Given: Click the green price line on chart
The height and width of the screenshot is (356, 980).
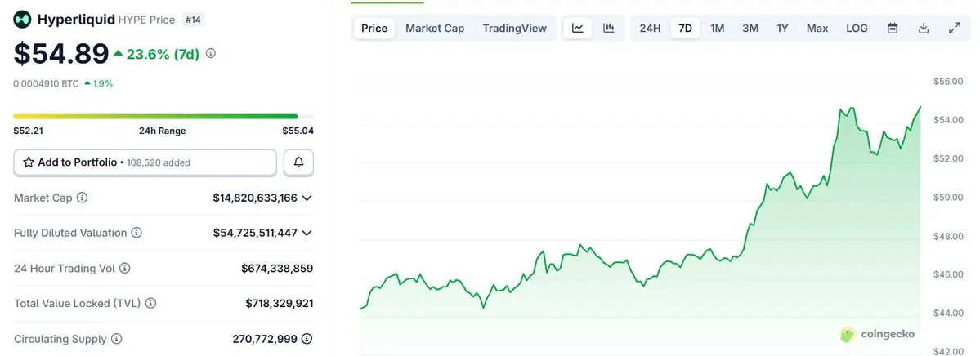Looking at the screenshot, I should [639, 209].
